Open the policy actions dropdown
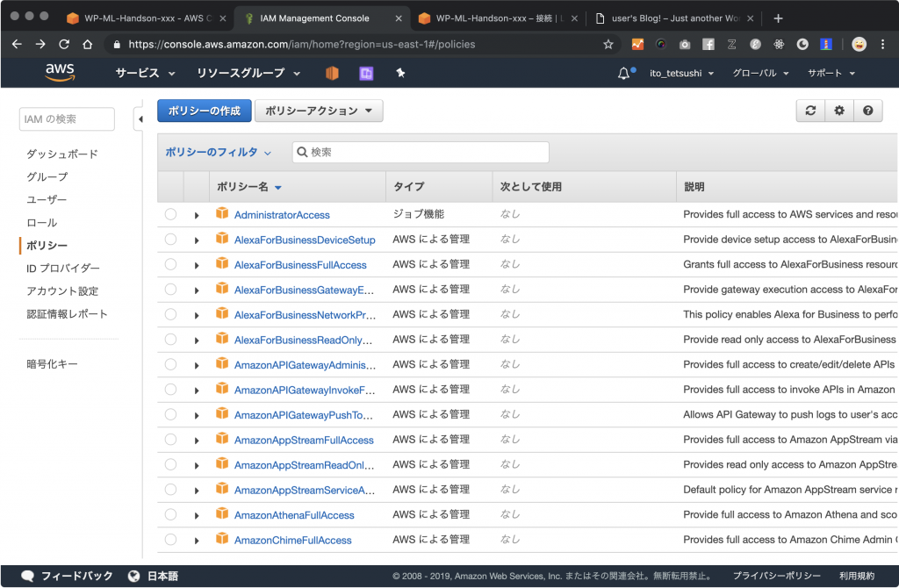 click(x=319, y=111)
